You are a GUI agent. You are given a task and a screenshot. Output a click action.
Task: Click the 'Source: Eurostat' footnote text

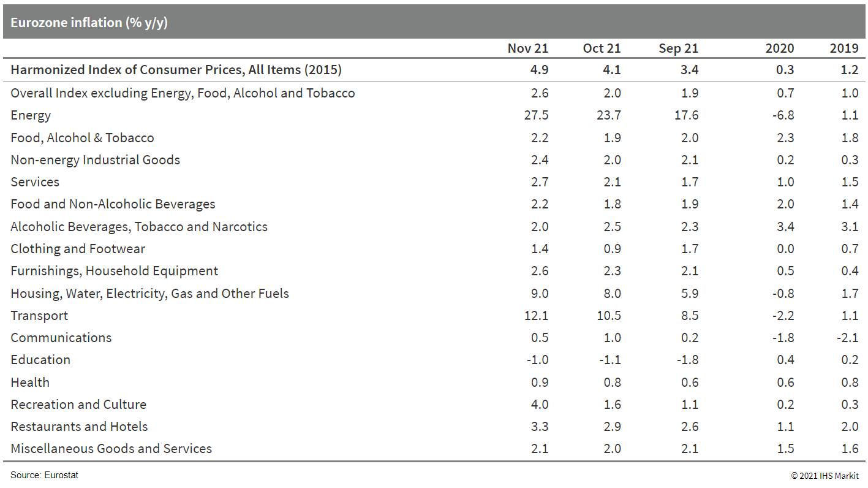click(x=44, y=475)
